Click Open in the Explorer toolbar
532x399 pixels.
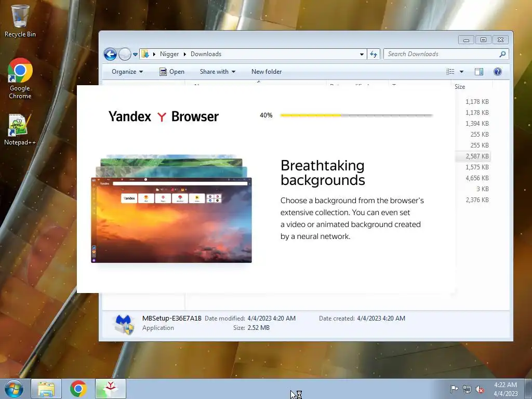[172, 72]
